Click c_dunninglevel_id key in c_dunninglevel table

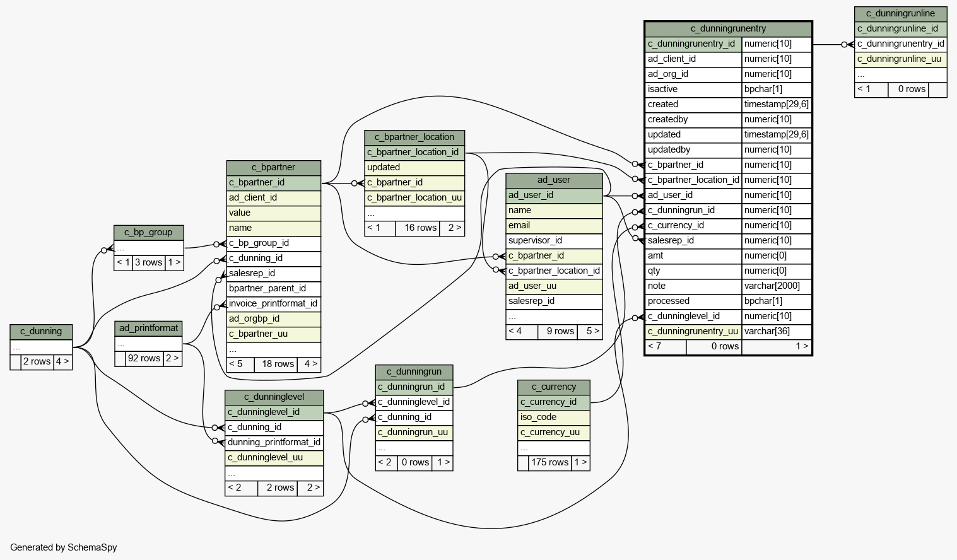pyautogui.click(x=274, y=412)
